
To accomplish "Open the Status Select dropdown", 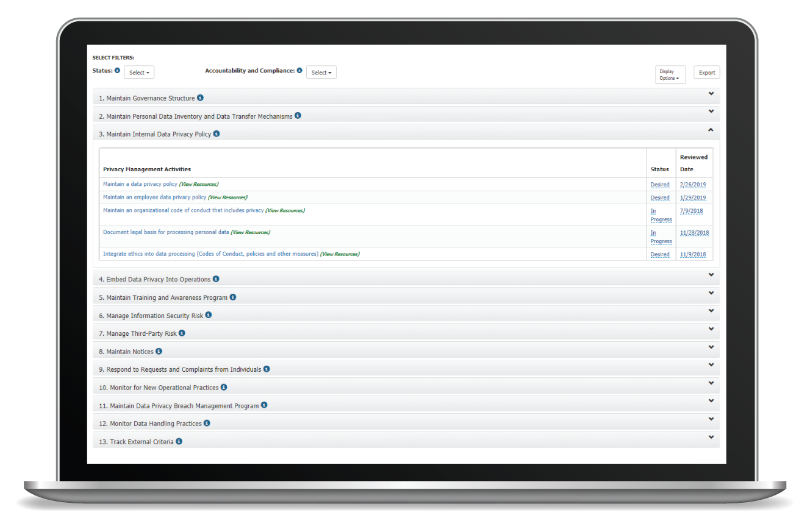I will click(x=139, y=73).
